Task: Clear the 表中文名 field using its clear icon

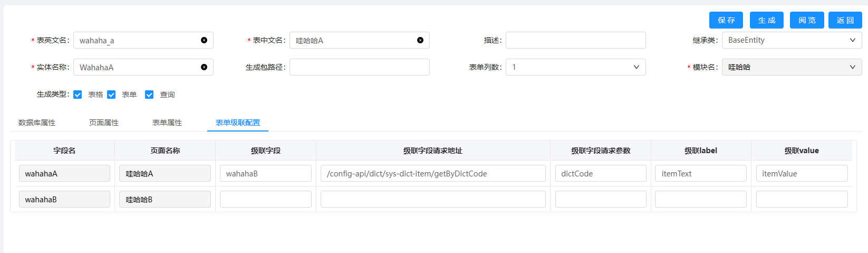Action: (x=420, y=40)
